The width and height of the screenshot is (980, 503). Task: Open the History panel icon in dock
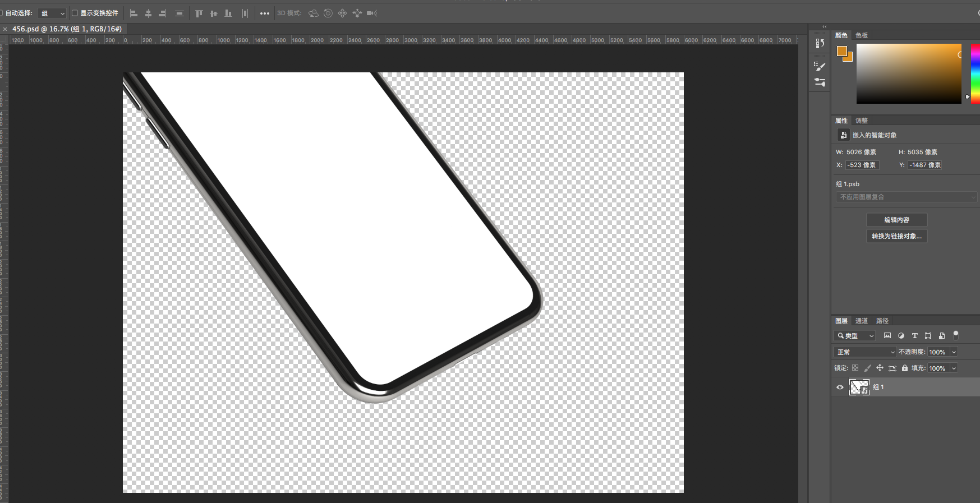(x=820, y=43)
